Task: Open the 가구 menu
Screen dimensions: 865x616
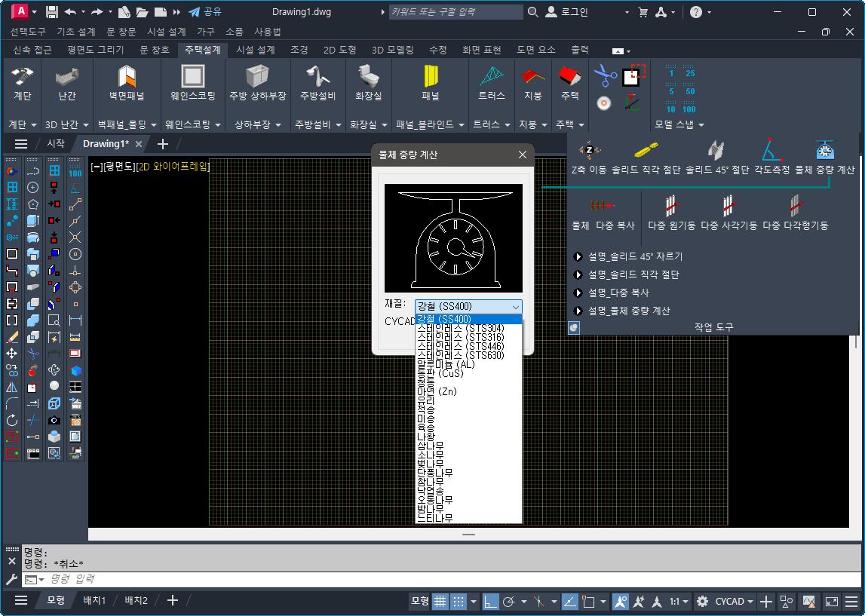Action: [206, 32]
